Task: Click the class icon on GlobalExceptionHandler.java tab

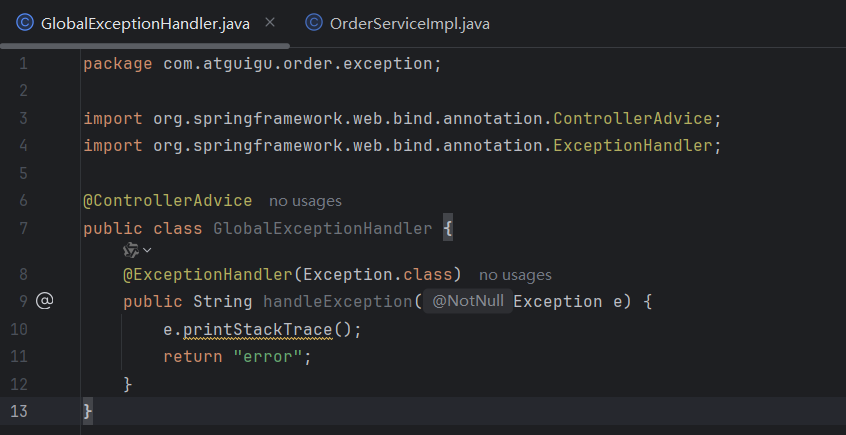Action: (x=25, y=23)
